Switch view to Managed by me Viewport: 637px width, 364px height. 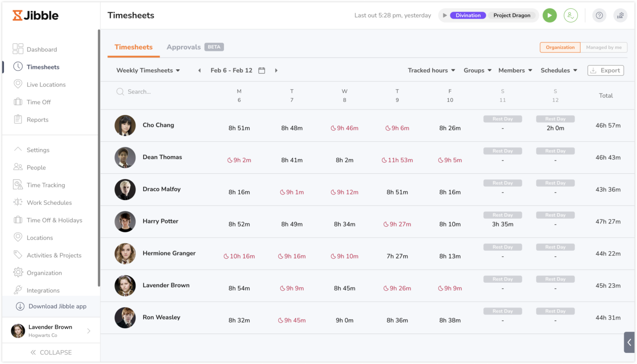click(x=603, y=47)
